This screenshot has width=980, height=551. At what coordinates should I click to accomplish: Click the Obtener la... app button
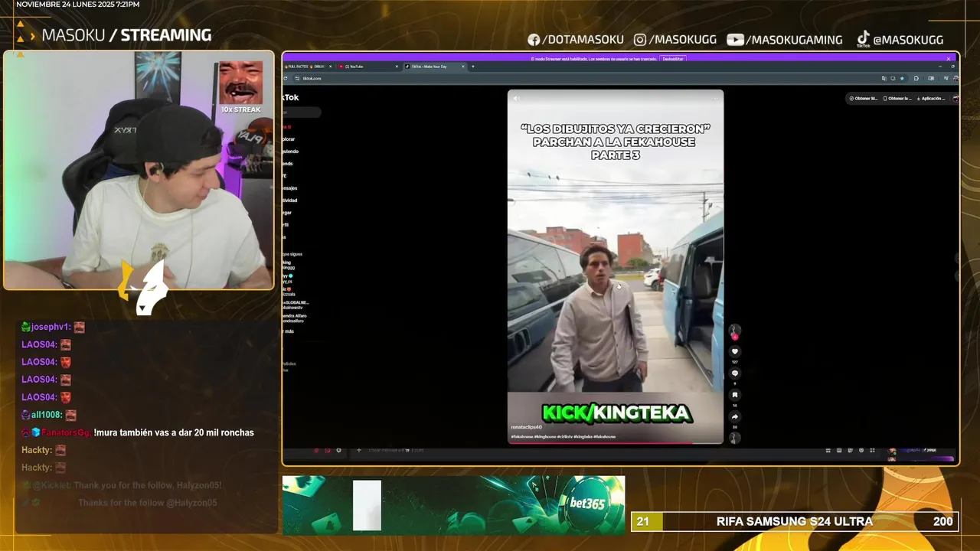click(x=897, y=98)
